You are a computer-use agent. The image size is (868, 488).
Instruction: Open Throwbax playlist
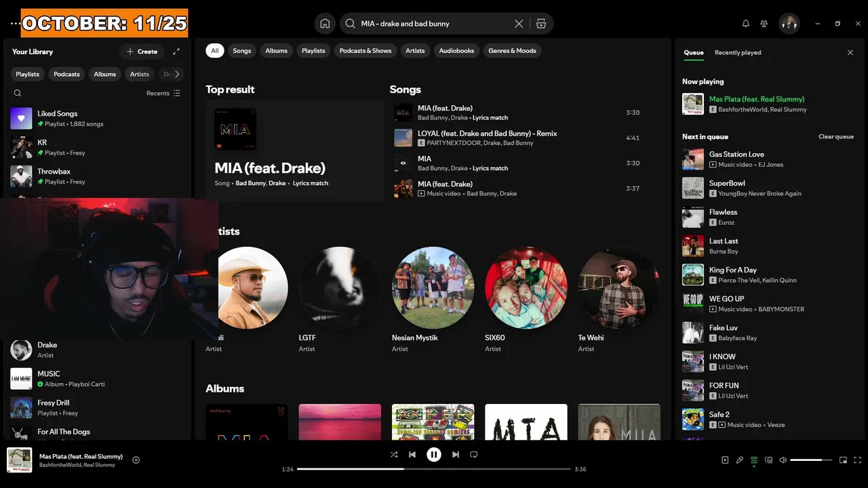tap(98, 176)
